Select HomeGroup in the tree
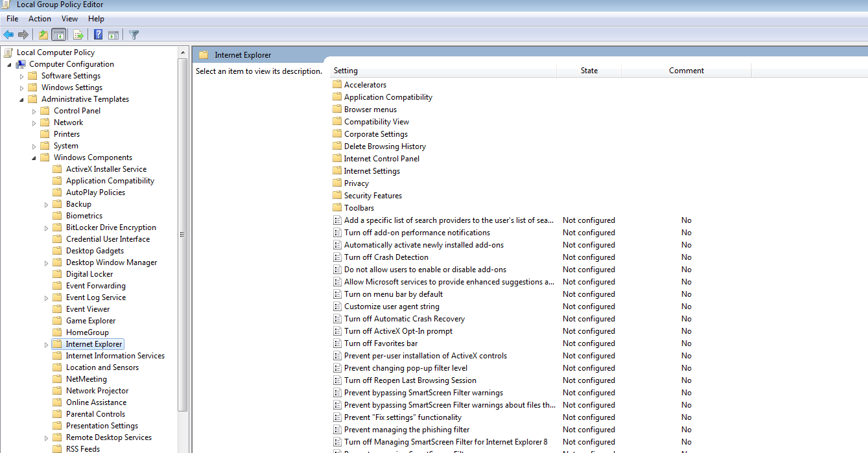Screen dimensions: 868x453 (87, 332)
